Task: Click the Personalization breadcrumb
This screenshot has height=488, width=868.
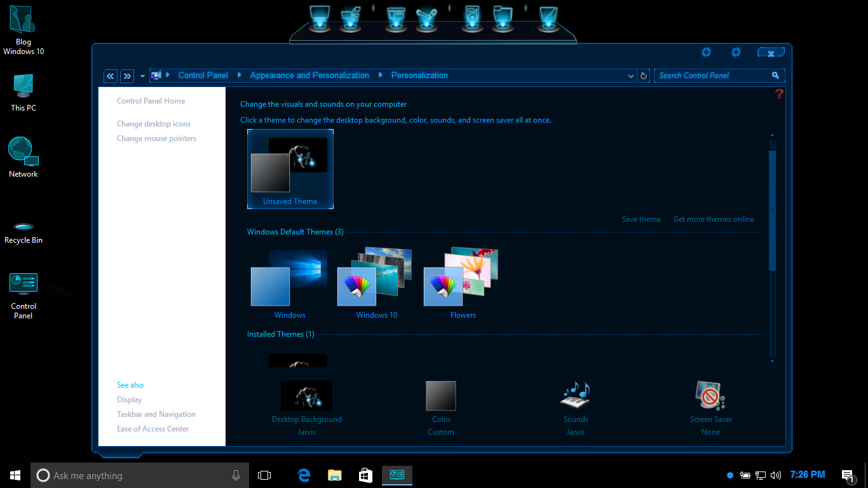Action: [x=419, y=75]
